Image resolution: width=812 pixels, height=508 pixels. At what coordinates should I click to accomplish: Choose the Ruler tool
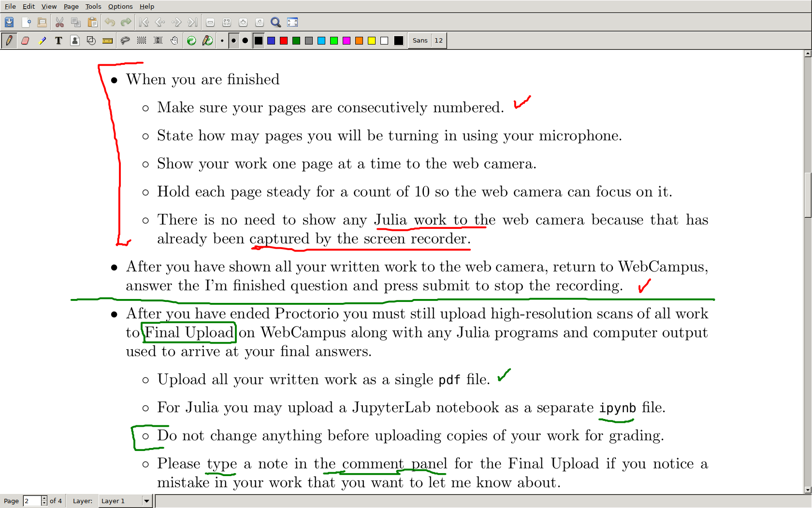[107, 41]
